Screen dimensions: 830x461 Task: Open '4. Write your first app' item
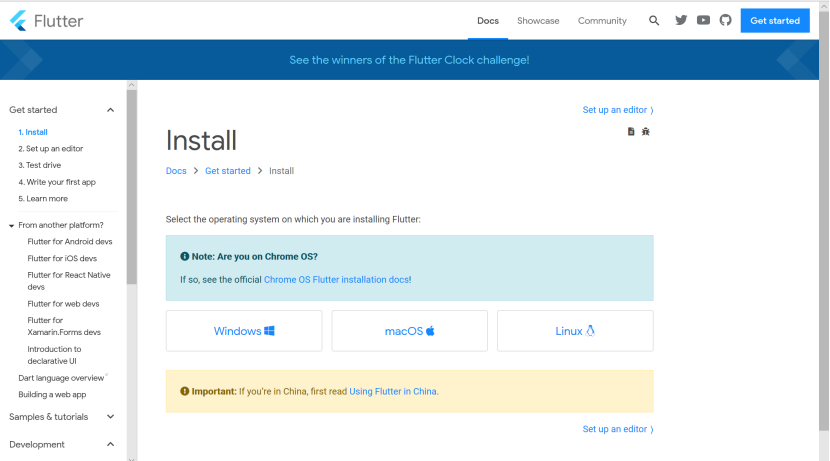click(x=57, y=182)
